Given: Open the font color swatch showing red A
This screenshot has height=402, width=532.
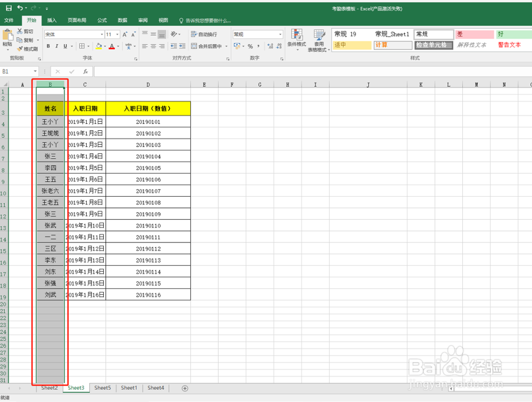Looking at the screenshot, I should pyautogui.click(x=111, y=46).
